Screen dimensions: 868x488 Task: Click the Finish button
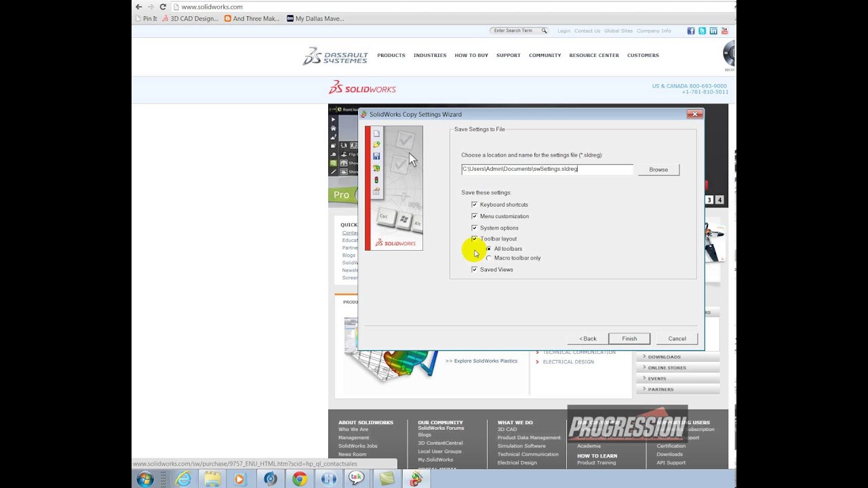click(629, 338)
